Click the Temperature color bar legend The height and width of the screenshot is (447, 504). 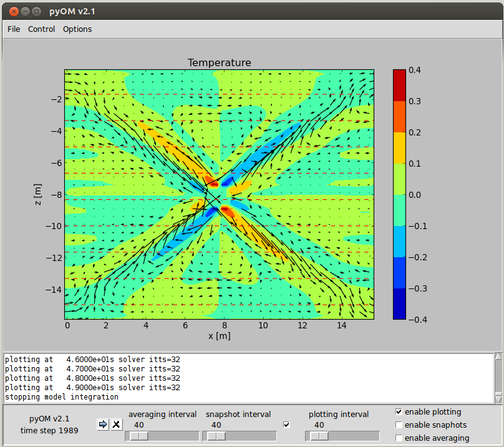[399, 194]
